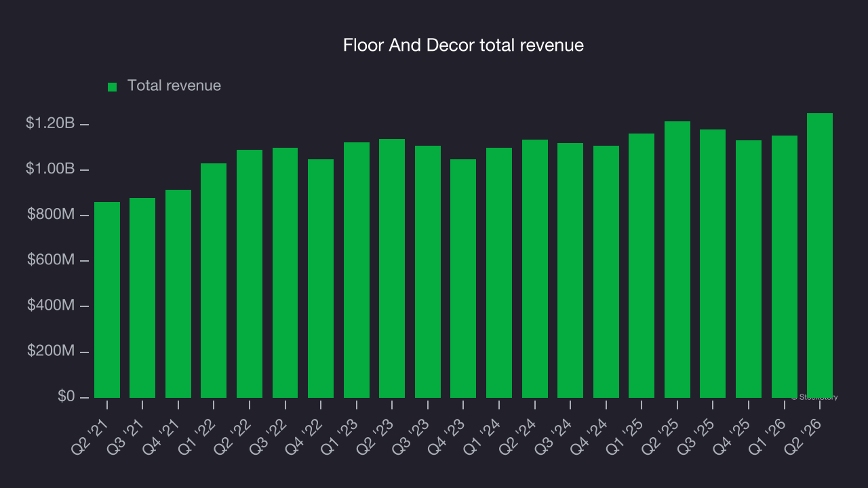Click the Q4 '23 revenue bar
This screenshot has width=868, height=488.
pos(463,279)
